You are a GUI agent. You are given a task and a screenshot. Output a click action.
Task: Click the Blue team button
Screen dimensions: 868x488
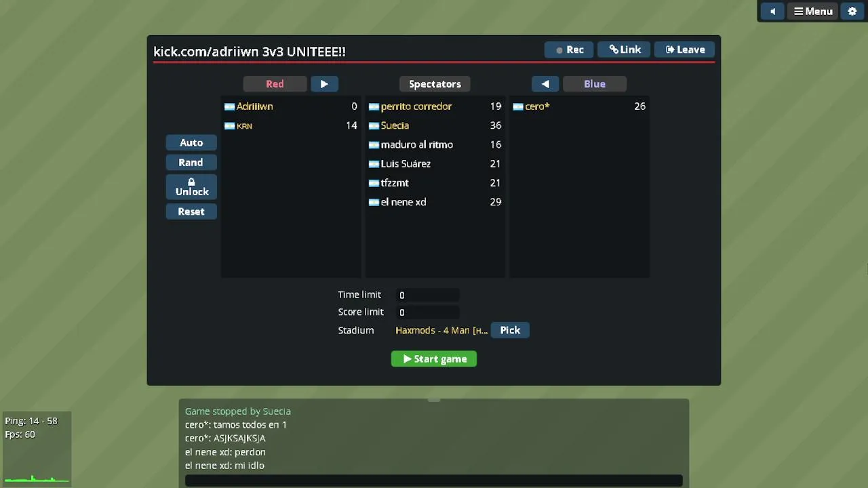595,84
